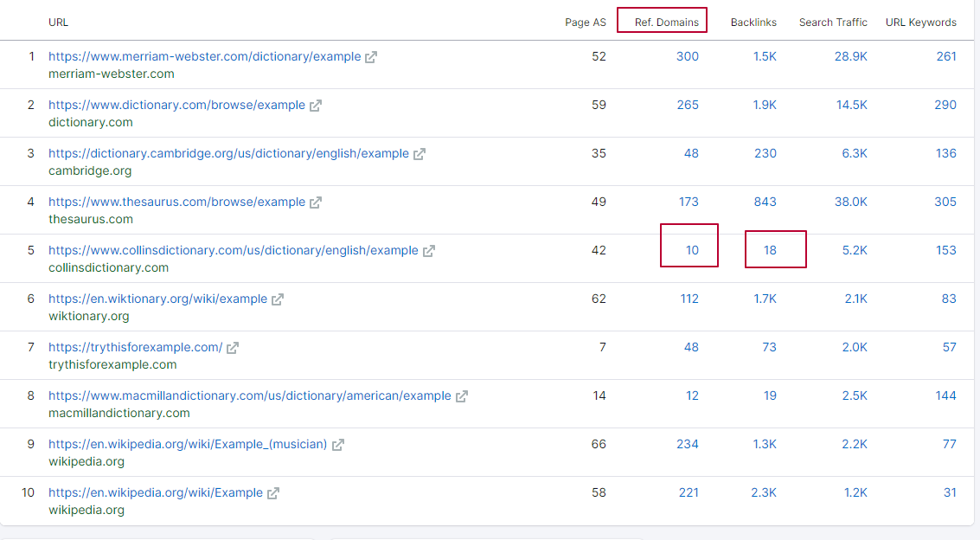Open the dictionary.com browse example link
Screen dimensions: 980x540
coord(176,105)
